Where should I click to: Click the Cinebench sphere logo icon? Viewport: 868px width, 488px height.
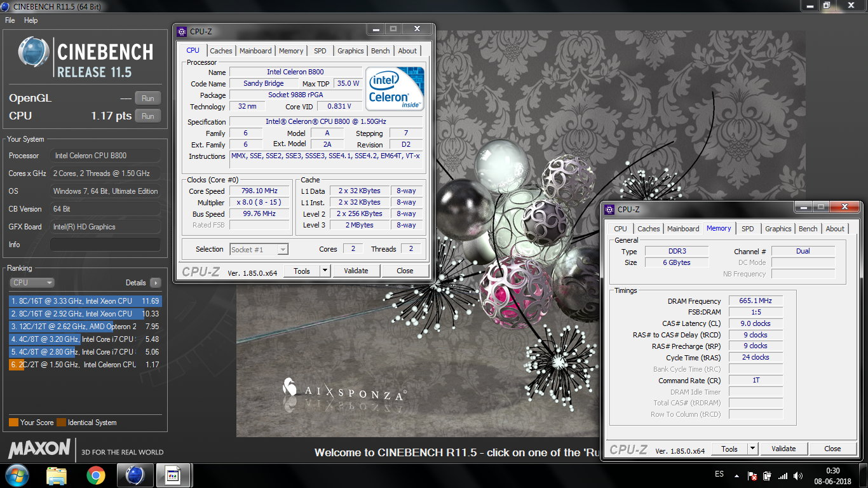(x=34, y=53)
